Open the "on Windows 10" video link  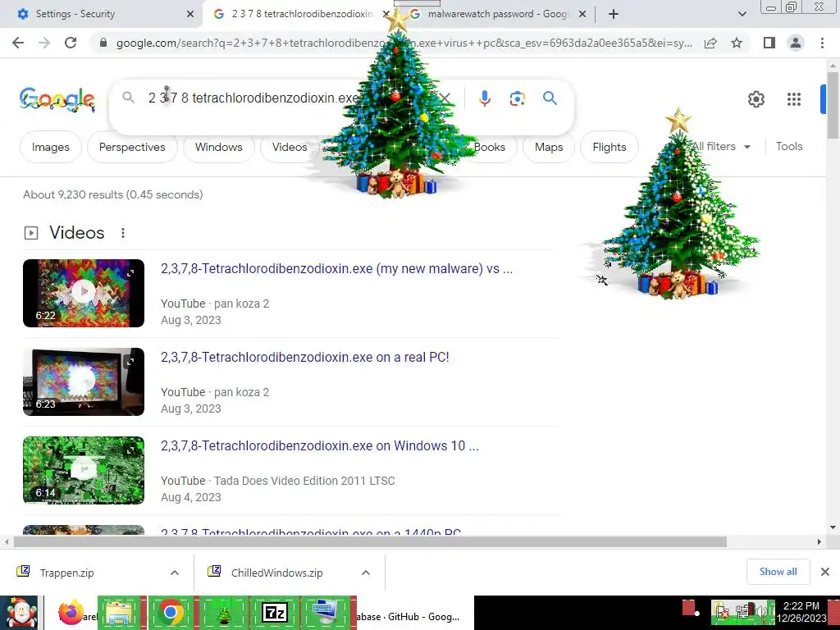(x=320, y=445)
